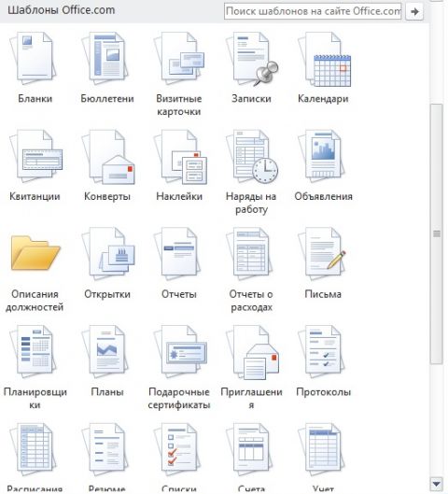Image resolution: width=448 pixels, height=494 pixels.
Task: Open the Записки template category
Action: tap(251, 59)
